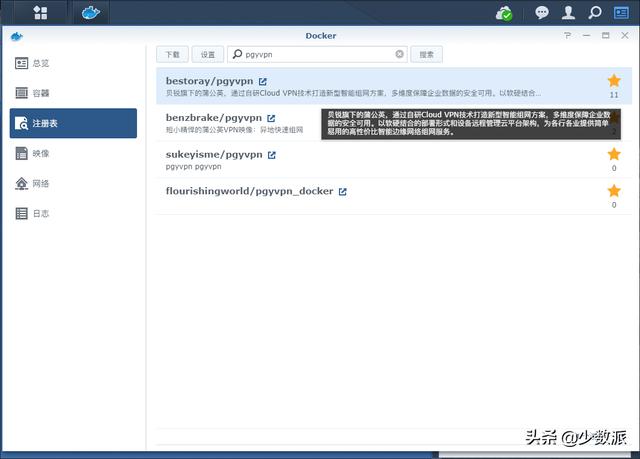Screen dimensions: 640x459
Task: Click the 设置 settings button
Action: click(x=208, y=54)
